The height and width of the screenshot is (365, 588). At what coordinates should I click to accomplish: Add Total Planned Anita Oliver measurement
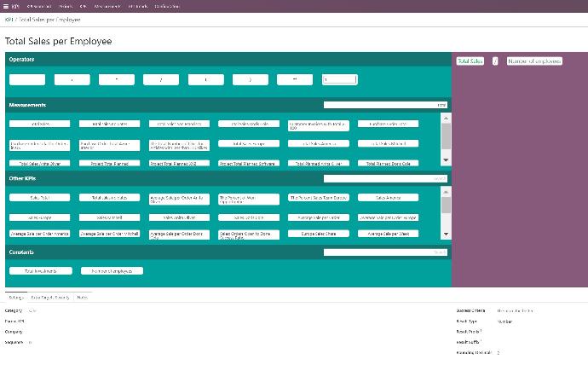click(319, 163)
